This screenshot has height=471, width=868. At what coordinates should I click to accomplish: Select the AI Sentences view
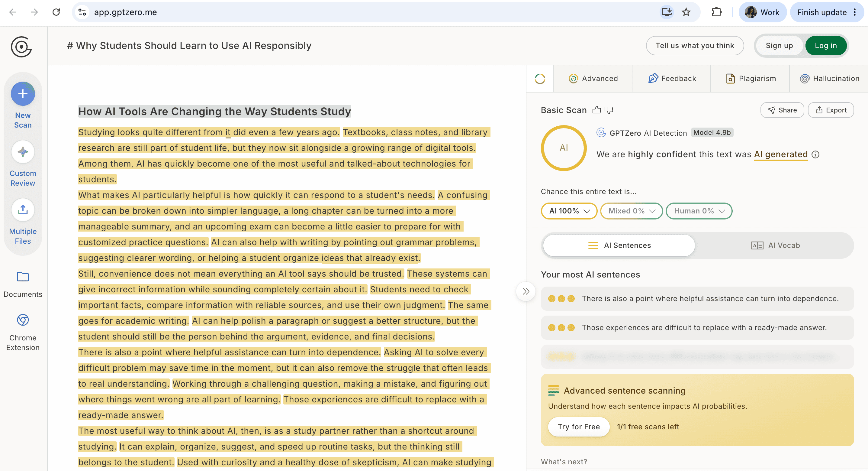click(619, 245)
